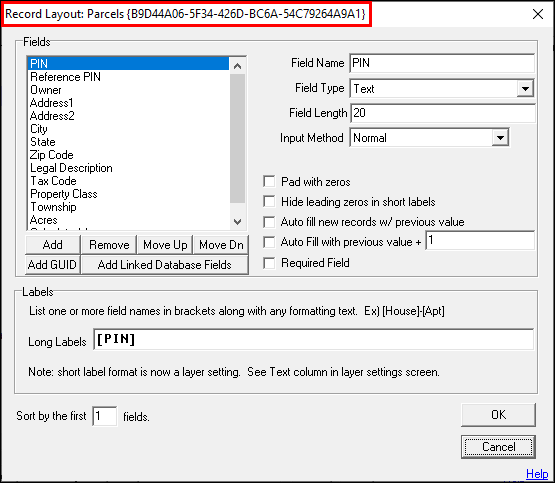
Task: Check Auto fill new records w/ previous value
Action: point(269,222)
